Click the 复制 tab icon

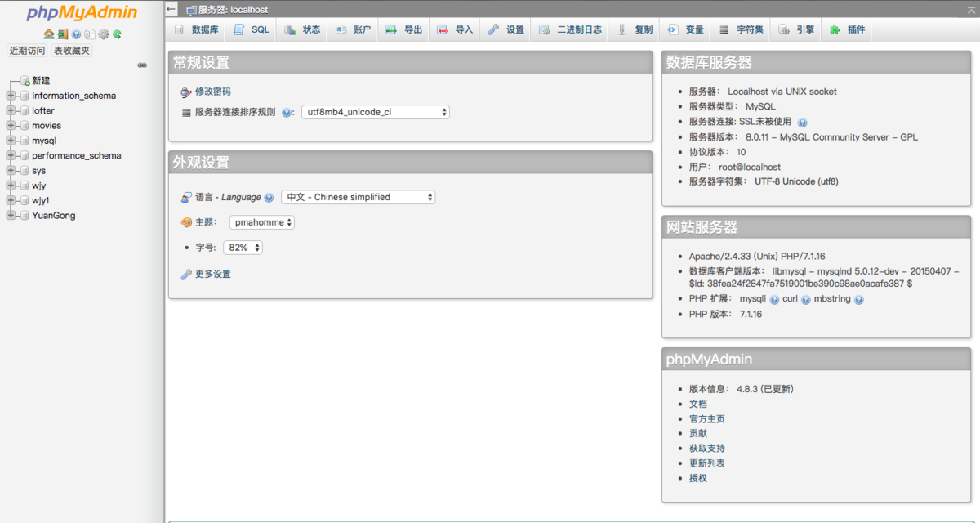pos(622,29)
